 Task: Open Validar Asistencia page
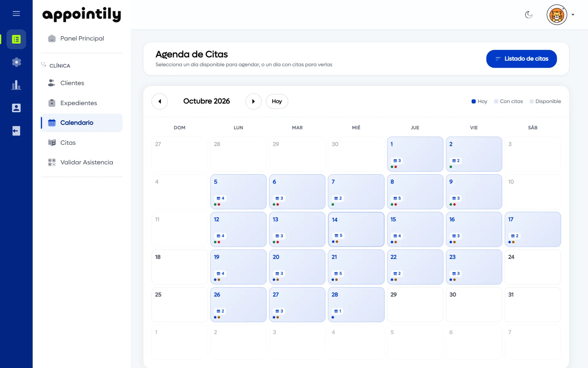(x=82, y=162)
